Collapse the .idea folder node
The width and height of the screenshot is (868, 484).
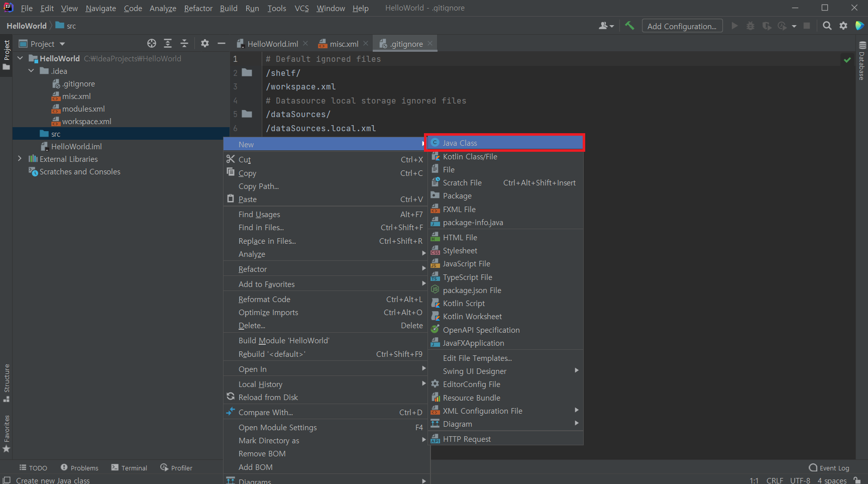pyautogui.click(x=31, y=71)
